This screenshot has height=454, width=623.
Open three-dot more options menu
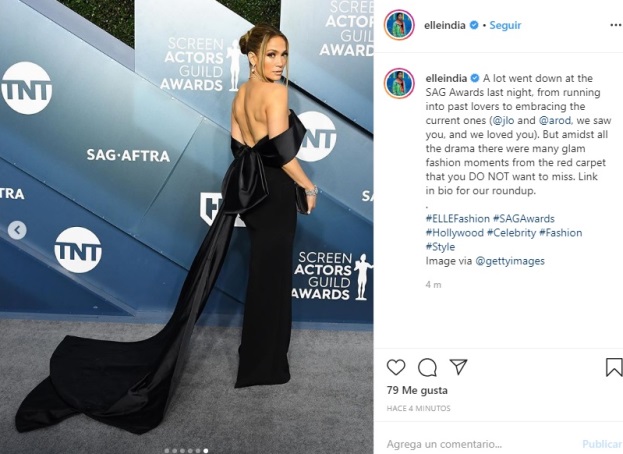(x=615, y=25)
